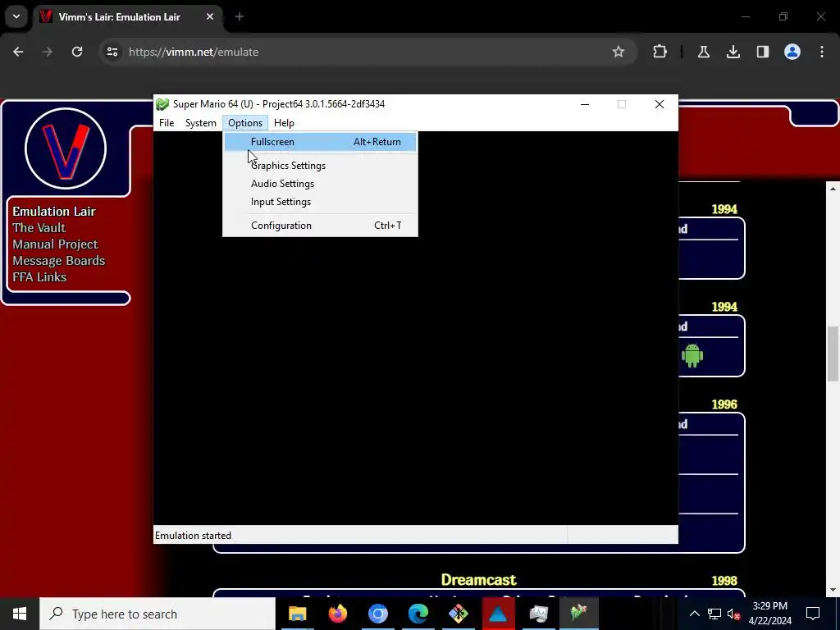Open File Explorer from the taskbar
The height and width of the screenshot is (630, 840).
297,614
